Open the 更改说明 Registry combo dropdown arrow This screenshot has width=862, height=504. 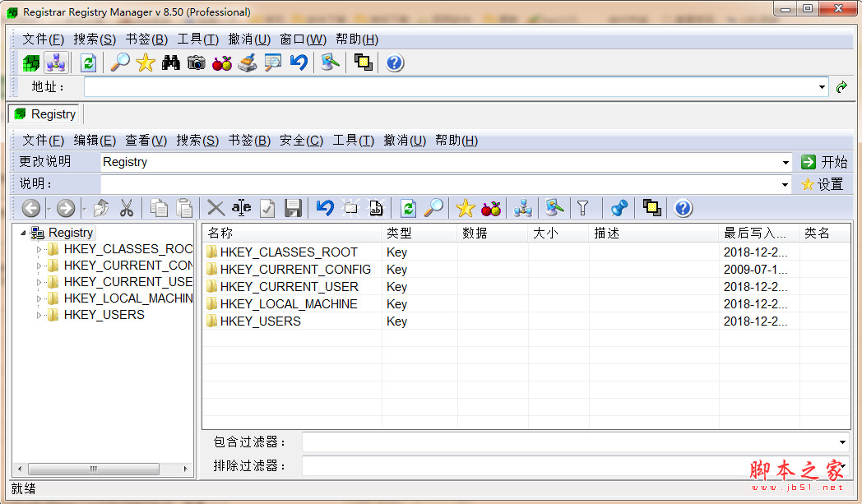point(786,162)
